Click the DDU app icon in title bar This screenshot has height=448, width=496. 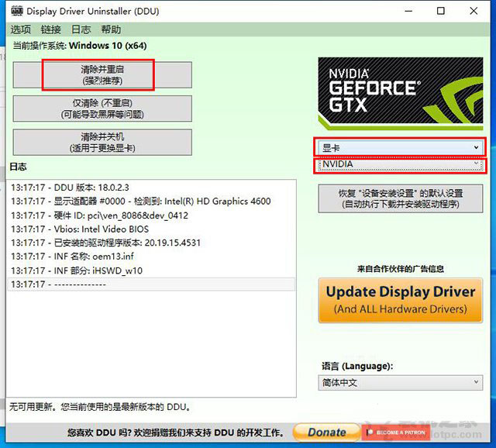[14, 11]
